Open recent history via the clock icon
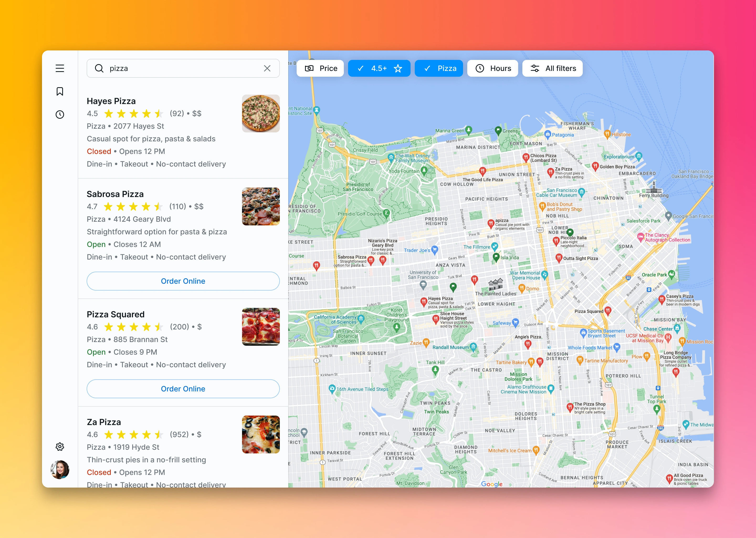The height and width of the screenshot is (538, 756). coord(60,115)
